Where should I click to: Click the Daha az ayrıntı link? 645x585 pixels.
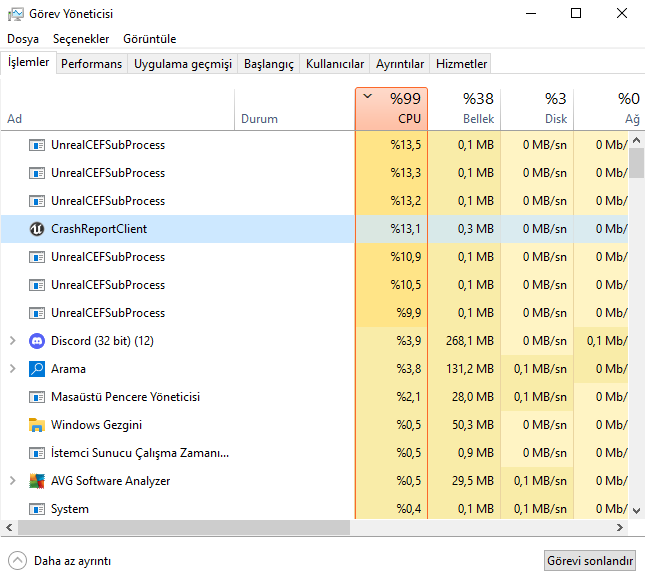(72, 561)
